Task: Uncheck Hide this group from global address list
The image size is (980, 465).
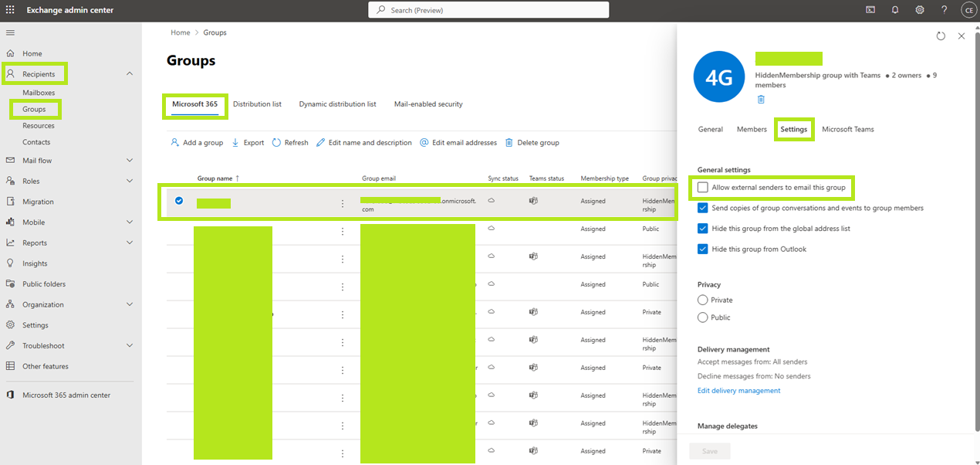Action: coord(702,229)
